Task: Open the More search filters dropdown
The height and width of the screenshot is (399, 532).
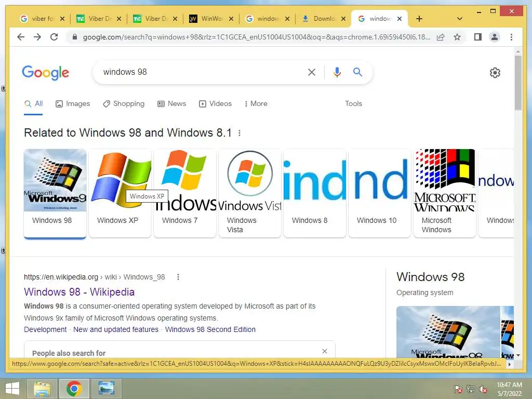Action: tap(256, 103)
